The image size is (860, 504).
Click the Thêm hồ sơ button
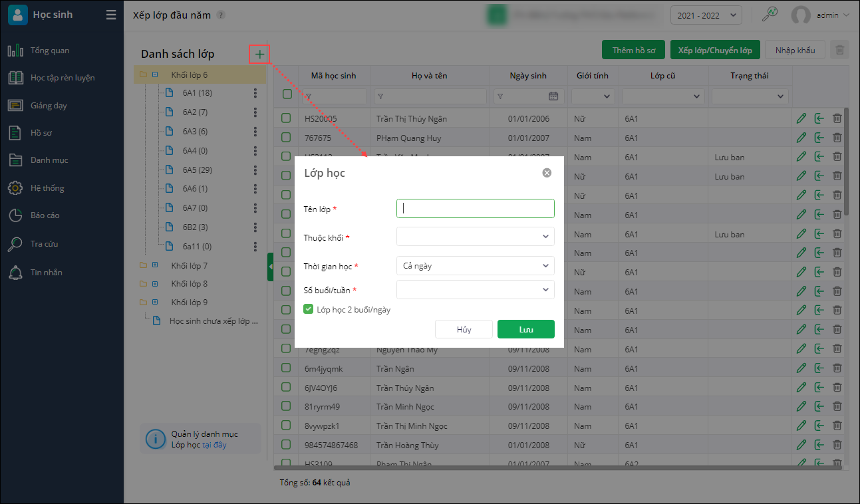coord(634,50)
